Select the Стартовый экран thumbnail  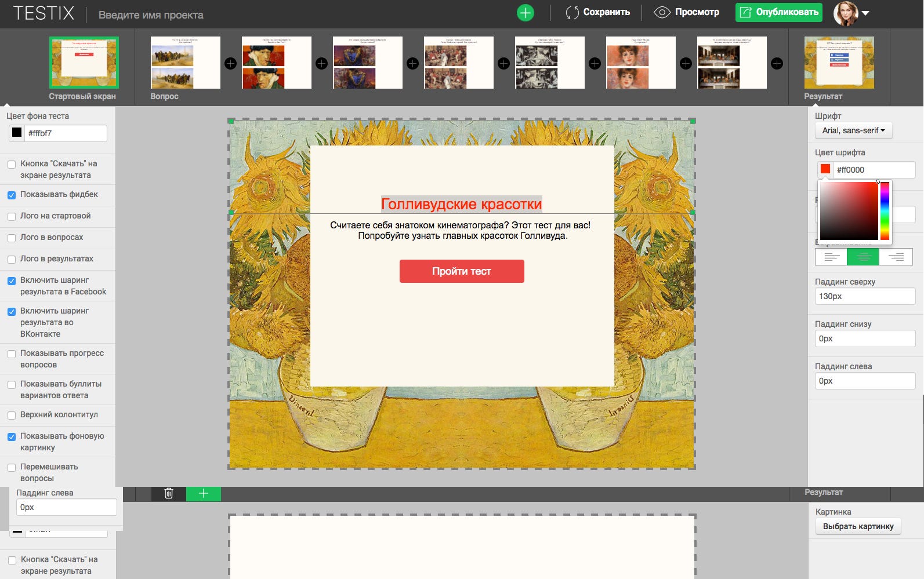click(84, 63)
